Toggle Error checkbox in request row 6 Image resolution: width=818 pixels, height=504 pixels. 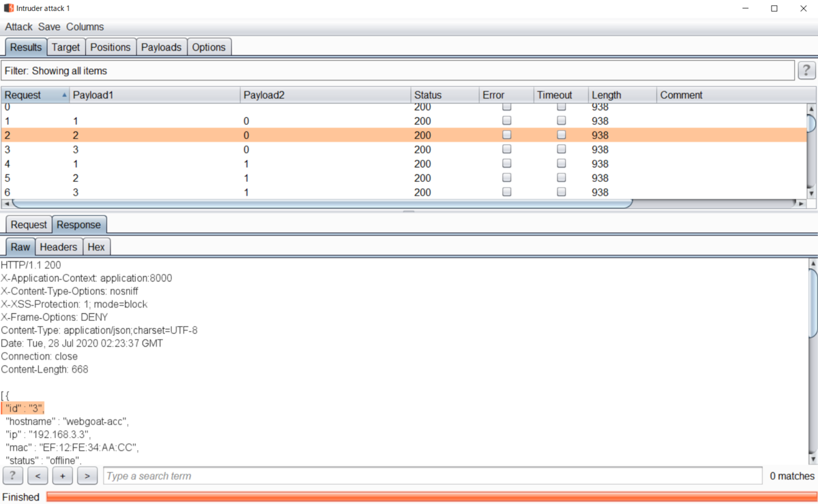(x=506, y=192)
